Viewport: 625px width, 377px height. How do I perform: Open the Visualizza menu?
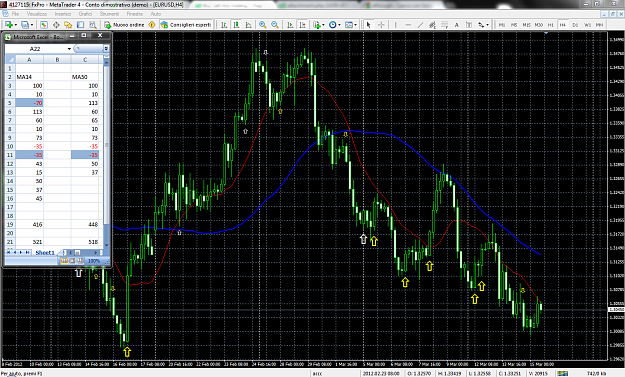tap(37, 14)
